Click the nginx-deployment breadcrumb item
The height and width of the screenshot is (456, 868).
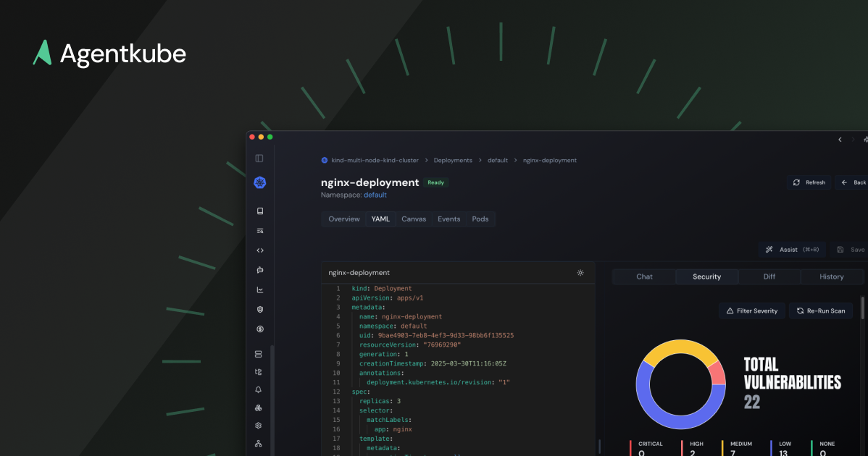[550, 160]
